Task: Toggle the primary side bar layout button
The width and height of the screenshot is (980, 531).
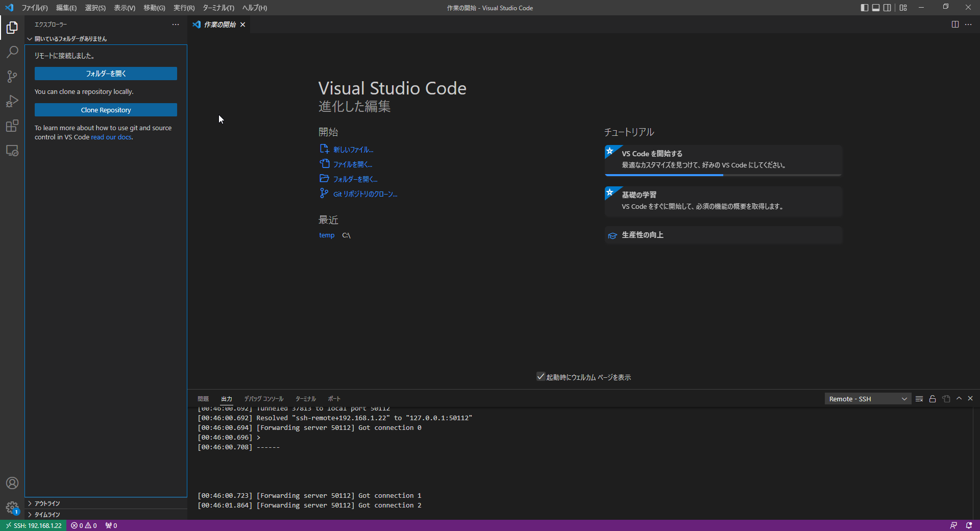Action: (x=864, y=8)
